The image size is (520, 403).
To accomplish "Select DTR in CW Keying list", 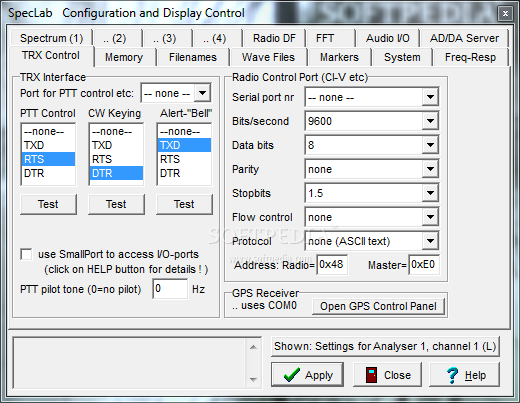I will [117, 173].
